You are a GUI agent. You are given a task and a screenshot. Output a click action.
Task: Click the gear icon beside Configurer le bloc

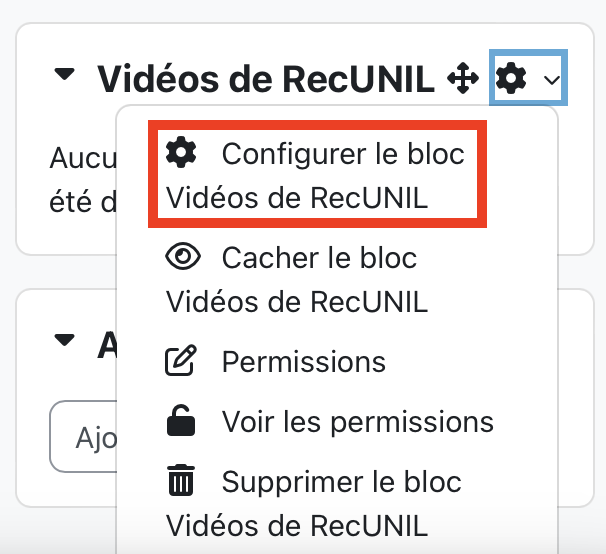point(181,153)
